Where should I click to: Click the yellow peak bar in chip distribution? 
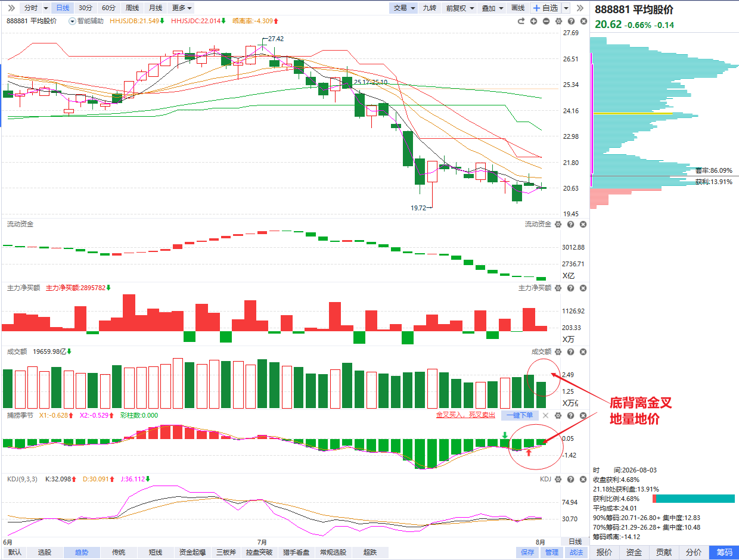pyautogui.click(x=632, y=113)
